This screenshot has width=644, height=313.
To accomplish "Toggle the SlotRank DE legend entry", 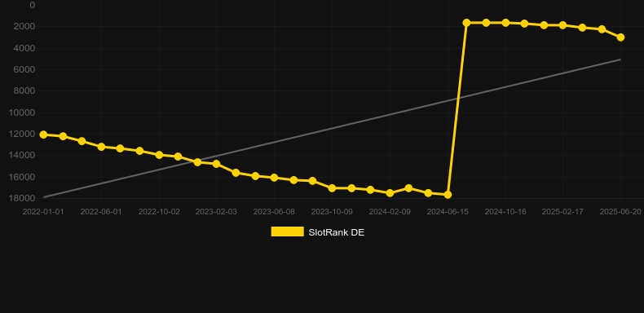I will [317, 232].
